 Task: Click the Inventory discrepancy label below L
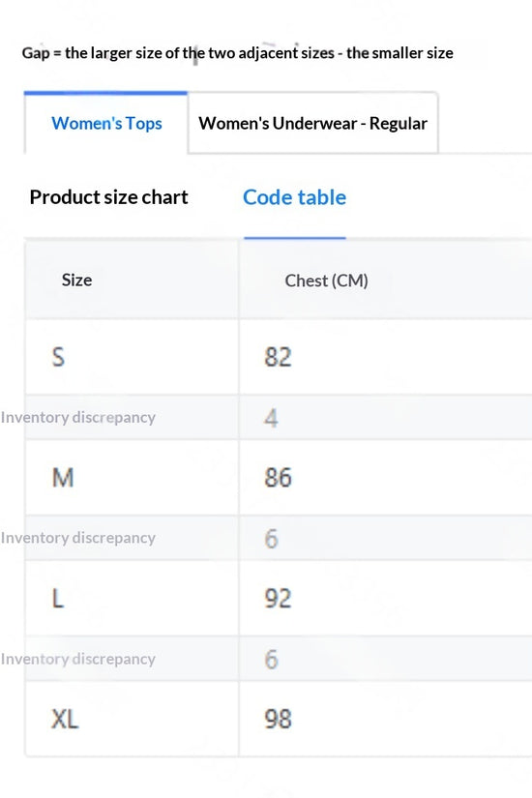(78, 659)
